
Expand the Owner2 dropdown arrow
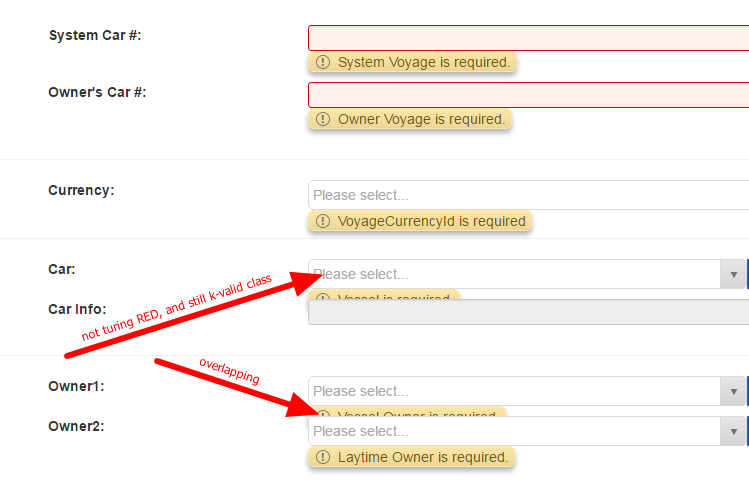point(733,431)
